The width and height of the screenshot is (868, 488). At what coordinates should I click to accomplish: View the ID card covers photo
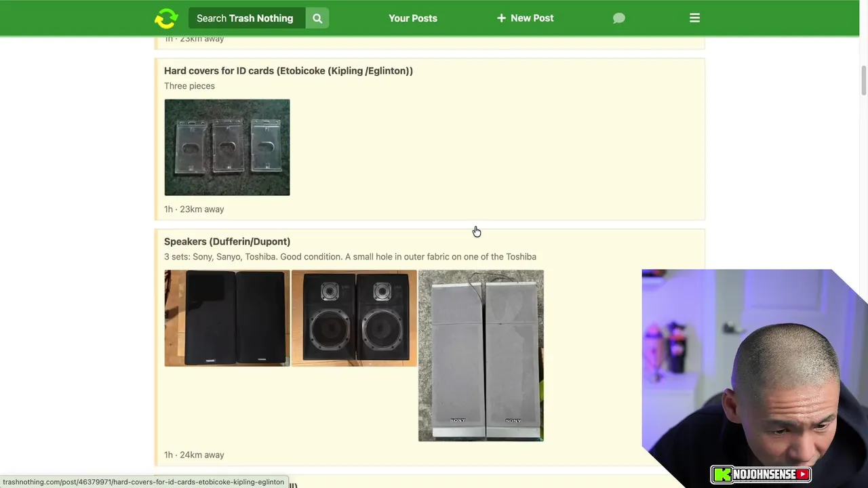point(227,147)
